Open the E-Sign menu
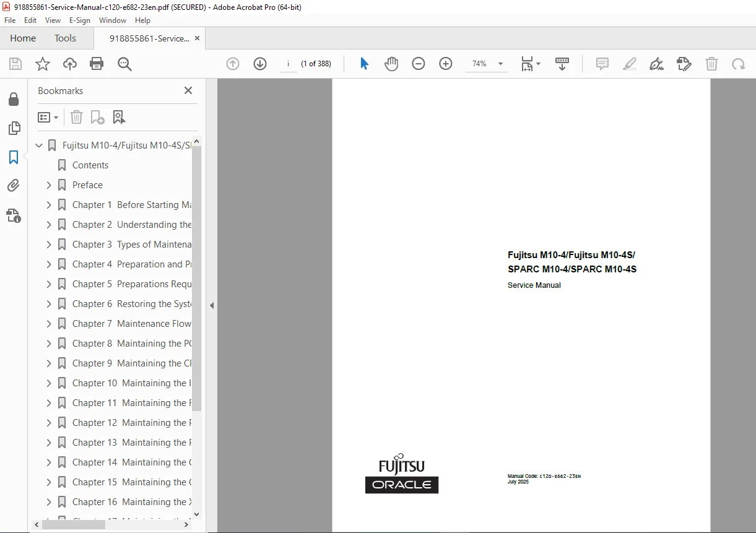Image resolution: width=756 pixels, height=533 pixels. [80, 20]
